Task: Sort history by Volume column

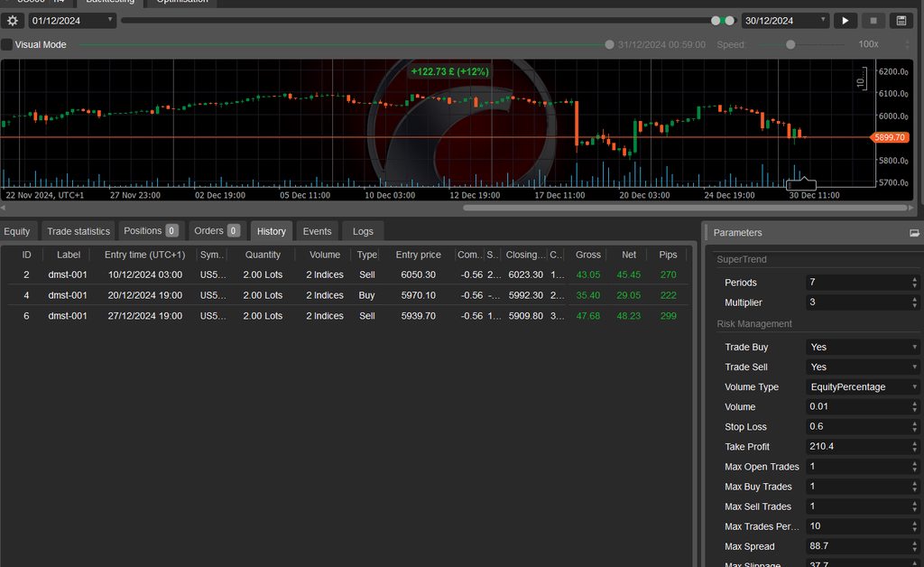Action: point(325,255)
